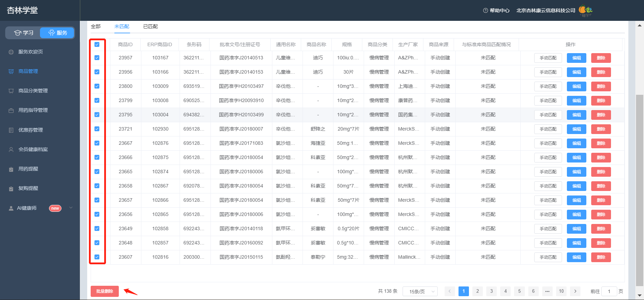This screenshot has width=644, height=300.
Task: Toggle the select-all checkbox in table header
Action: (97, 44)
